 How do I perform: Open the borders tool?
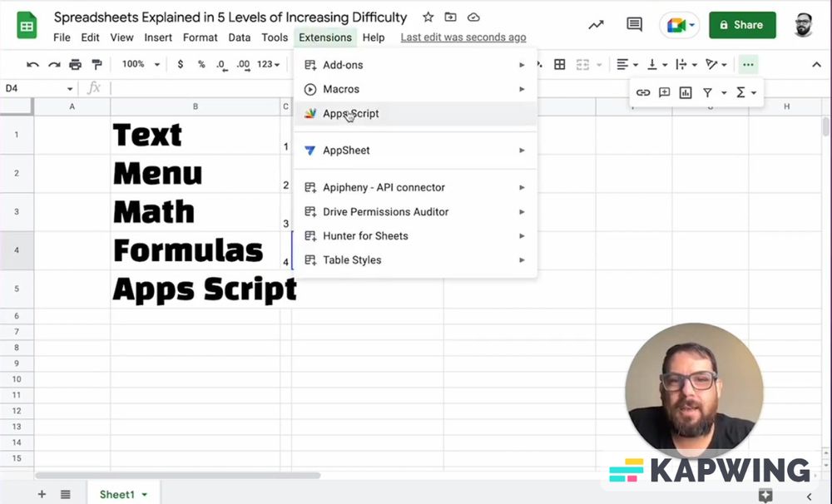(560, 64)
